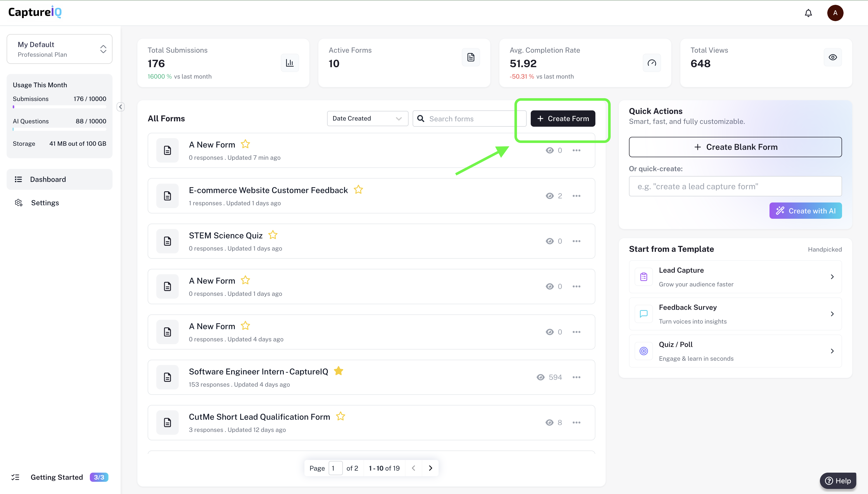The image size is (868, 494).
Task: Click the Help question mark button
Action: tap(838, 481)
